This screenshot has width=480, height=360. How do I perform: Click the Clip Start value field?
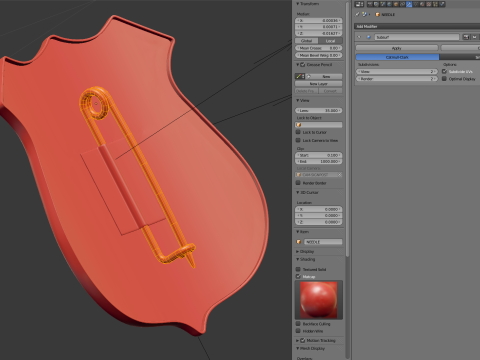pyautogui.click(x=319, y=155)
